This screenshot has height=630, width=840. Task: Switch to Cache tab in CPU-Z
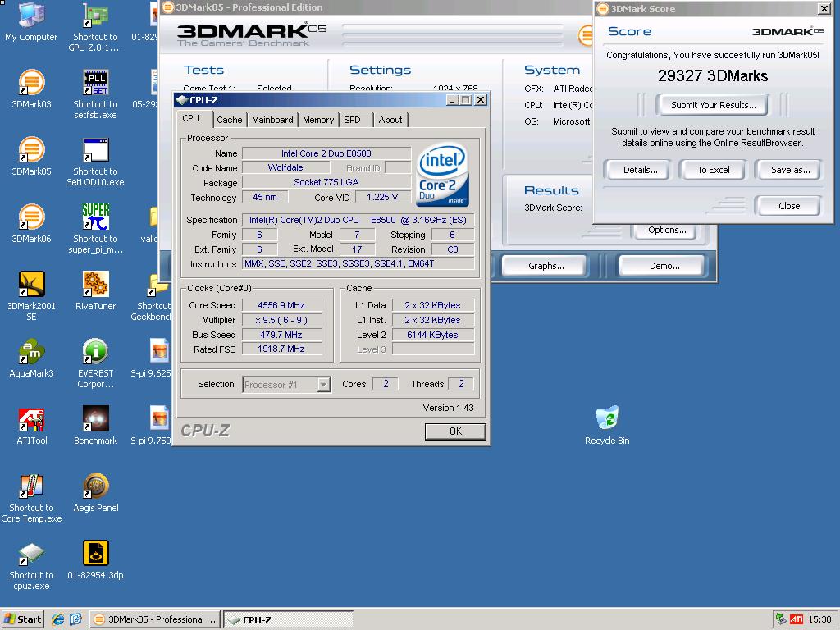tap(230, 120)
